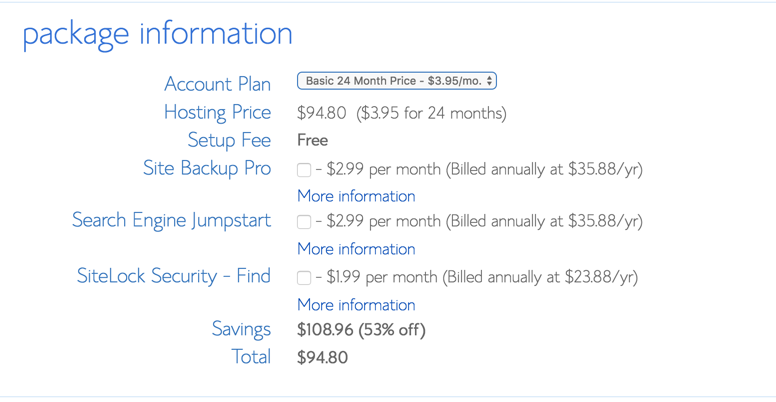Open More information under Site Backup Pro
Screen dimensions: 776x402
356,196
